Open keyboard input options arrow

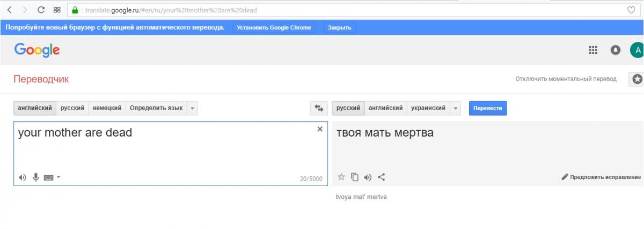point(58,177)
